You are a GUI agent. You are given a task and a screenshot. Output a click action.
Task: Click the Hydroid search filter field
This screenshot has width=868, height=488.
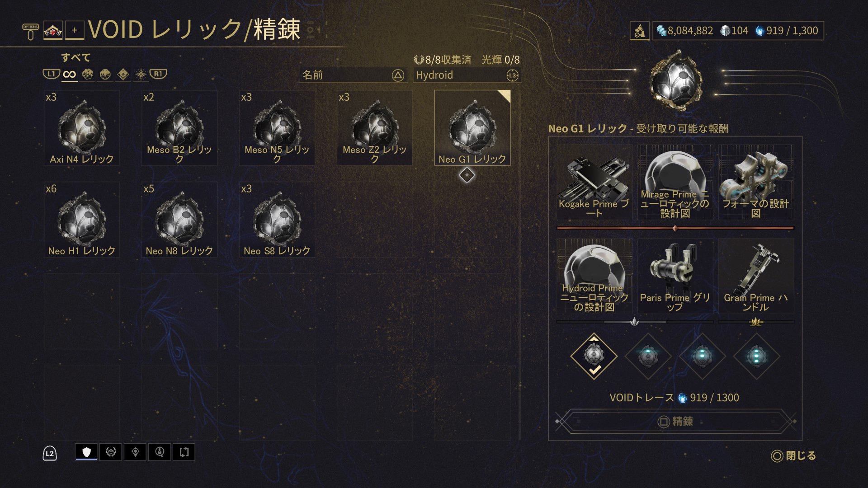[x=467, y=75]
